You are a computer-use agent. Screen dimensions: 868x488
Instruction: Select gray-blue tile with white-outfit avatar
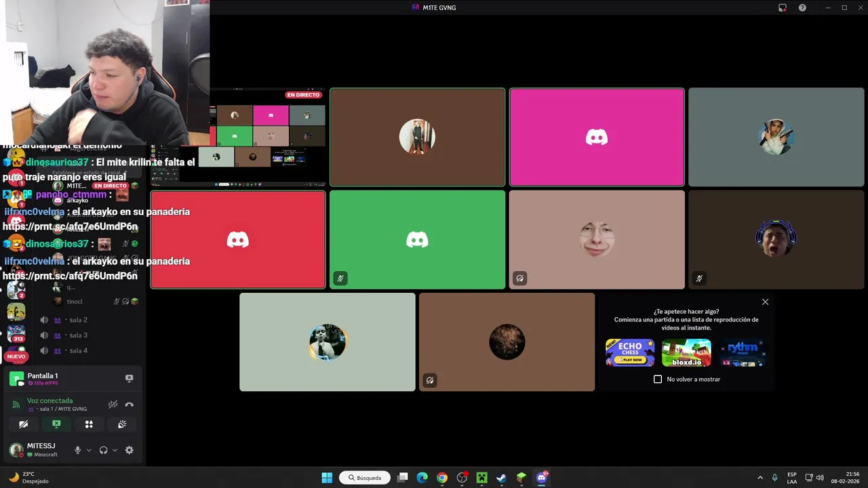point(776,137)
